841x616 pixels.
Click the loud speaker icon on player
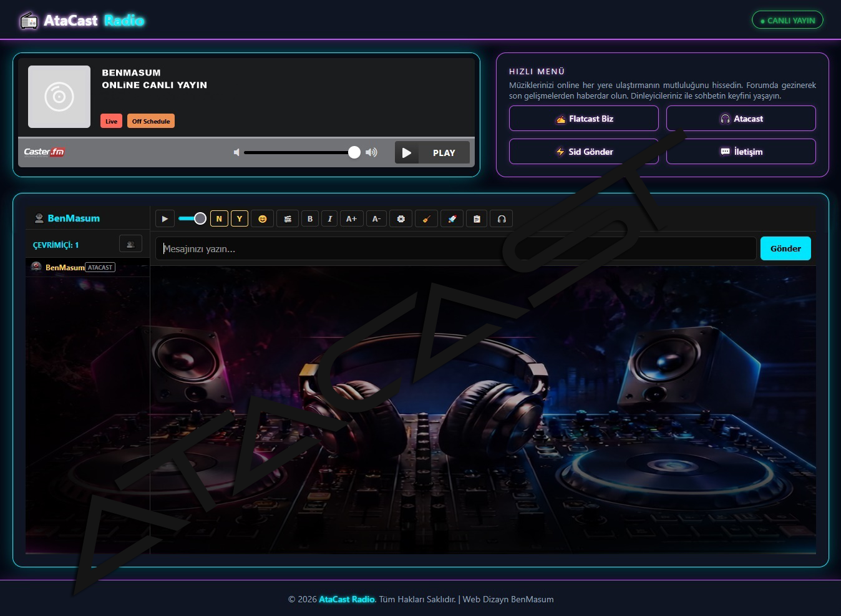[x=371, y=152]
